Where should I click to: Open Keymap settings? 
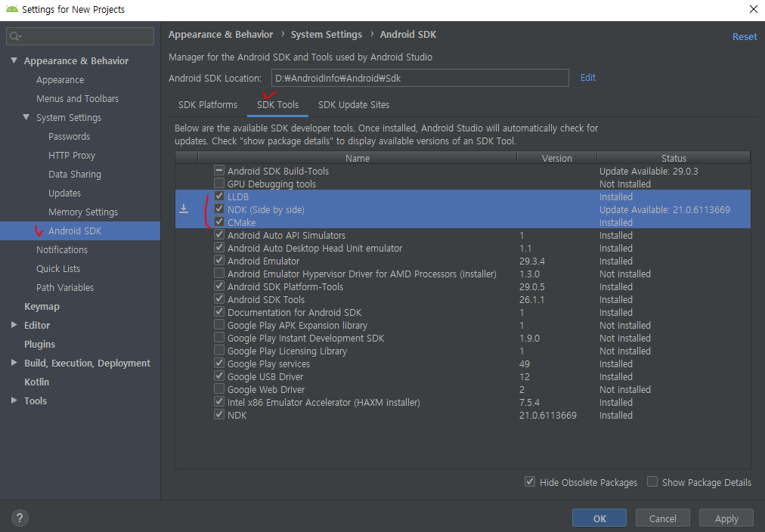[42, 306]
